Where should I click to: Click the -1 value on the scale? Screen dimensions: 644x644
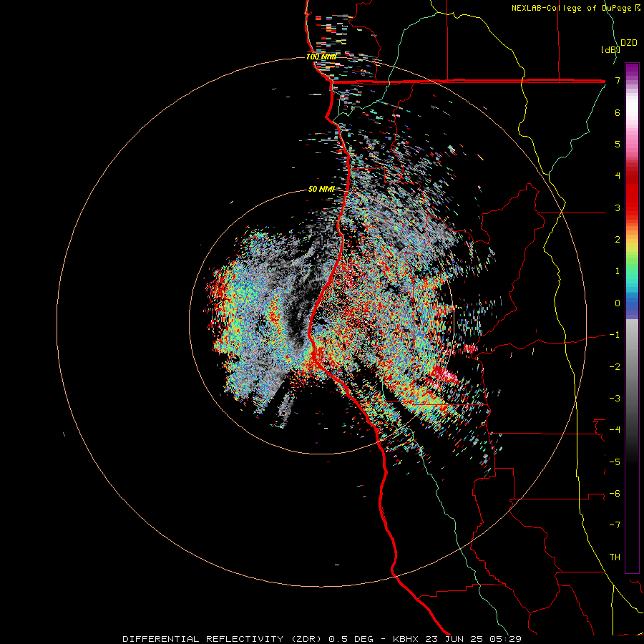pos(615,335)
